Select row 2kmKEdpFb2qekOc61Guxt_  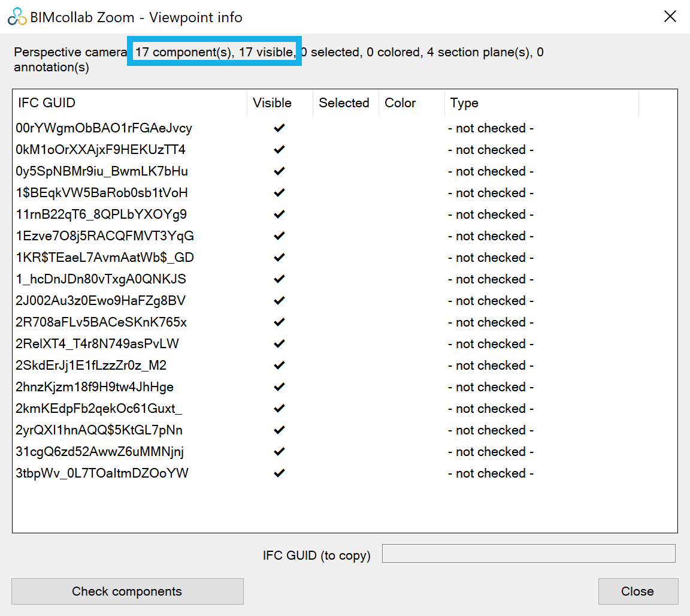(345, 409)
